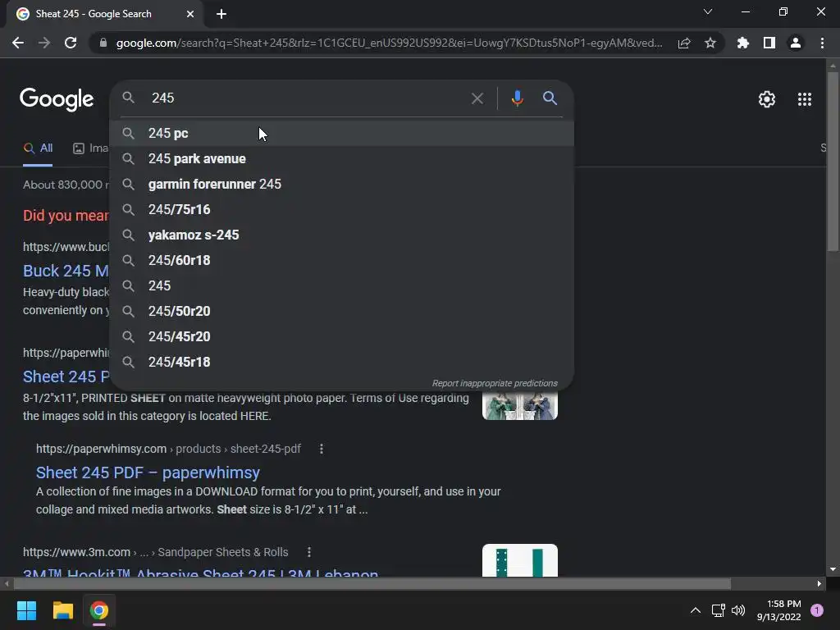Open a new tab with plus button

(x=221, y=14)
